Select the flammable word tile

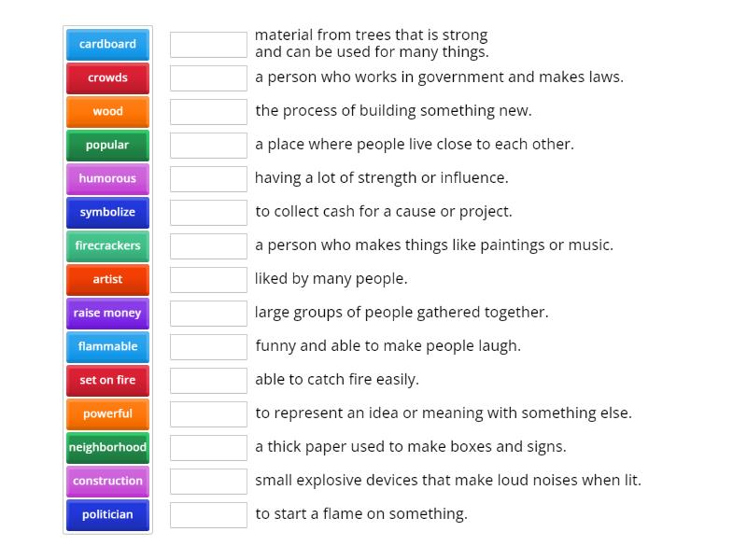pyautogui.click(x=106, y=346)
